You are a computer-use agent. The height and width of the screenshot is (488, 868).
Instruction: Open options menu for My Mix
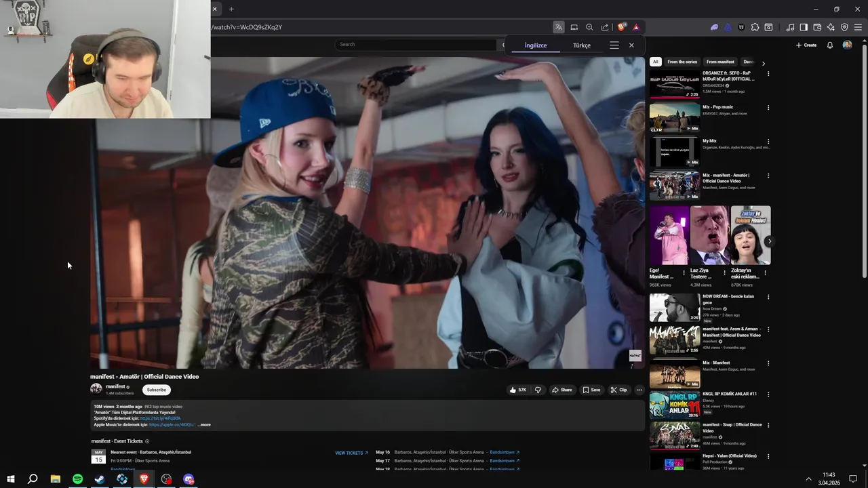pos(768,141)
